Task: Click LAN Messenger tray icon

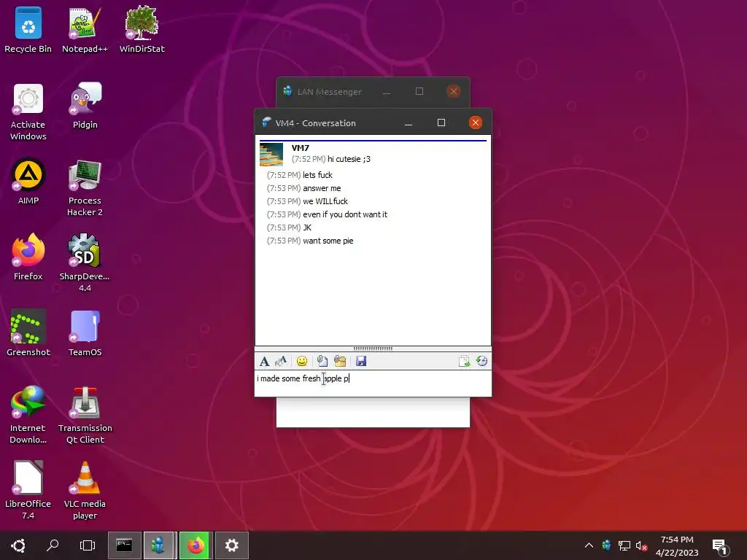Action: (x=606, y=545)
